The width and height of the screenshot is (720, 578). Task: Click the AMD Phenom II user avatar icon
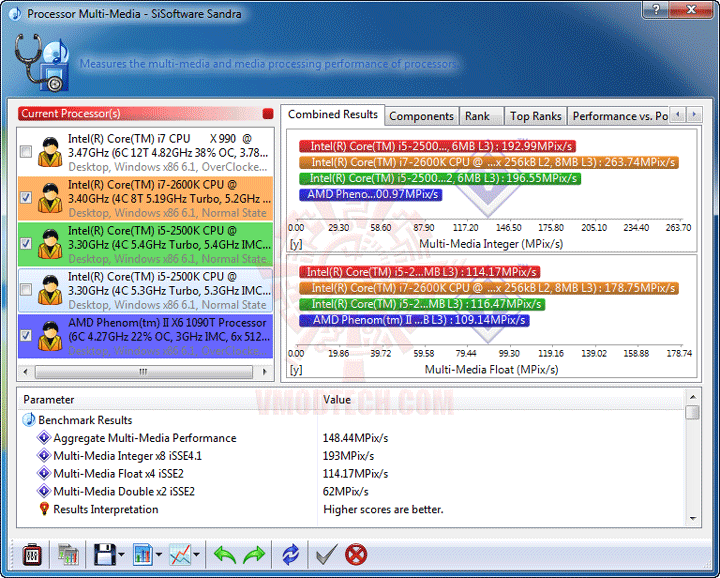[50, 337]
